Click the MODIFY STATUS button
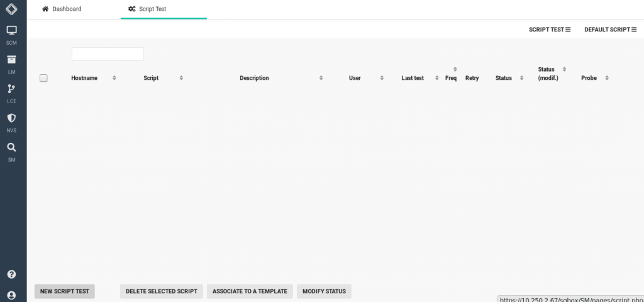Viewport: 644px width, 302px height. click(x=324, y=291)
